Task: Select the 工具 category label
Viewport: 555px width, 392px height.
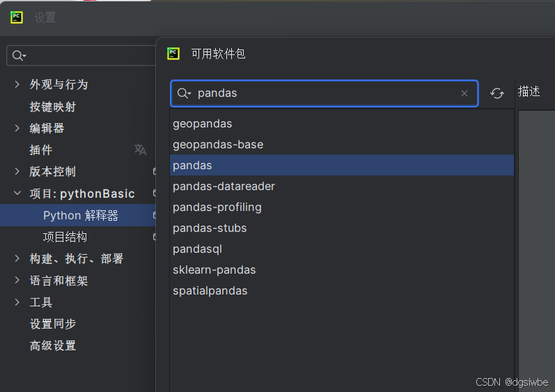Action: click(41, 302)
